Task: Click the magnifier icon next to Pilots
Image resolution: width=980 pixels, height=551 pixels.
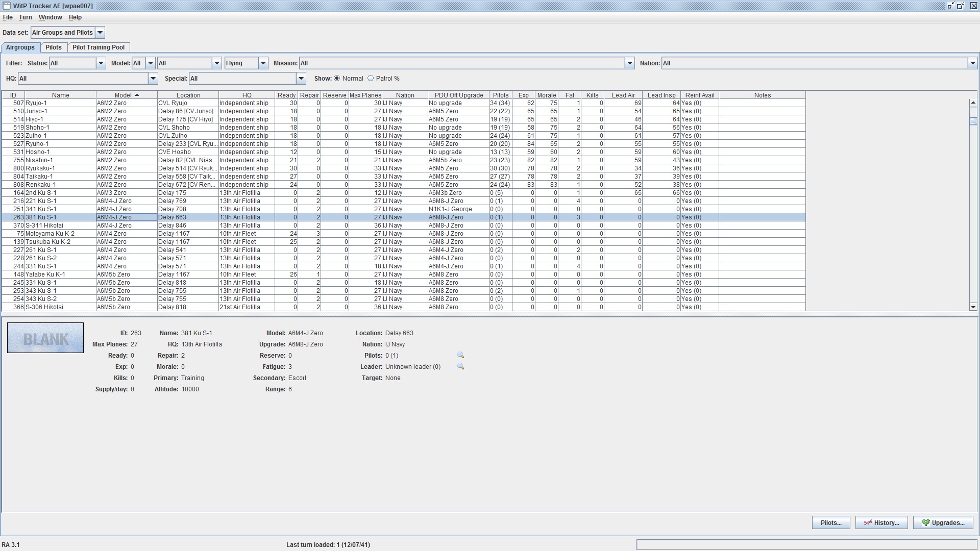Action: (460, 355)
